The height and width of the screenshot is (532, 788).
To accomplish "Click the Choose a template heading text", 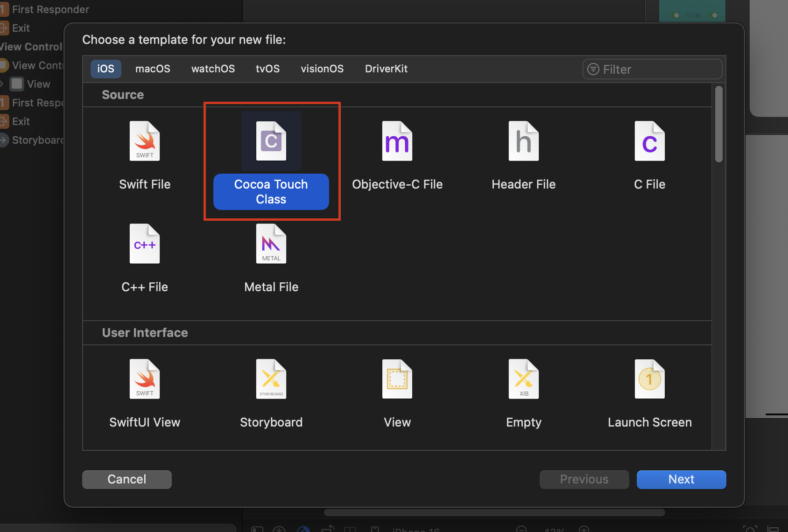I will (x=184, y=40).
